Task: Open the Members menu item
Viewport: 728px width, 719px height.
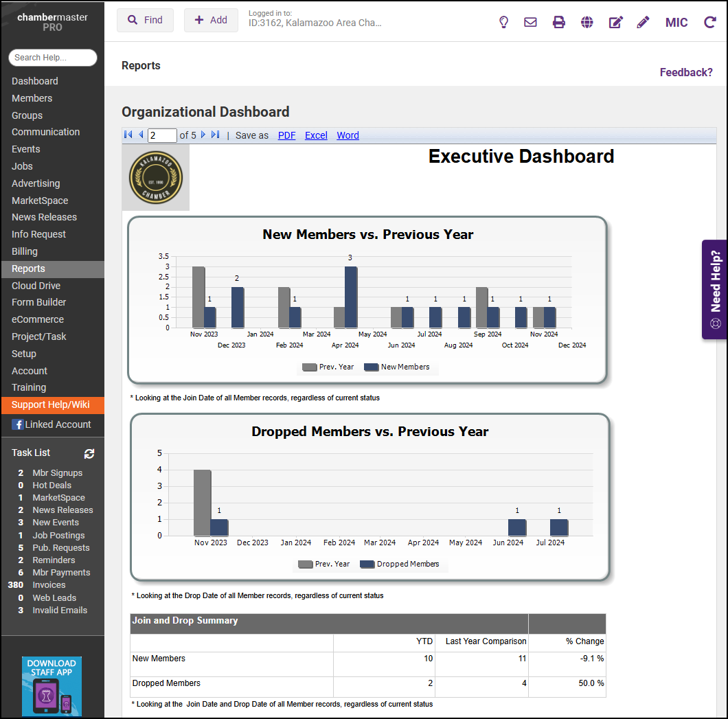Action: click(x=32, y=98)
